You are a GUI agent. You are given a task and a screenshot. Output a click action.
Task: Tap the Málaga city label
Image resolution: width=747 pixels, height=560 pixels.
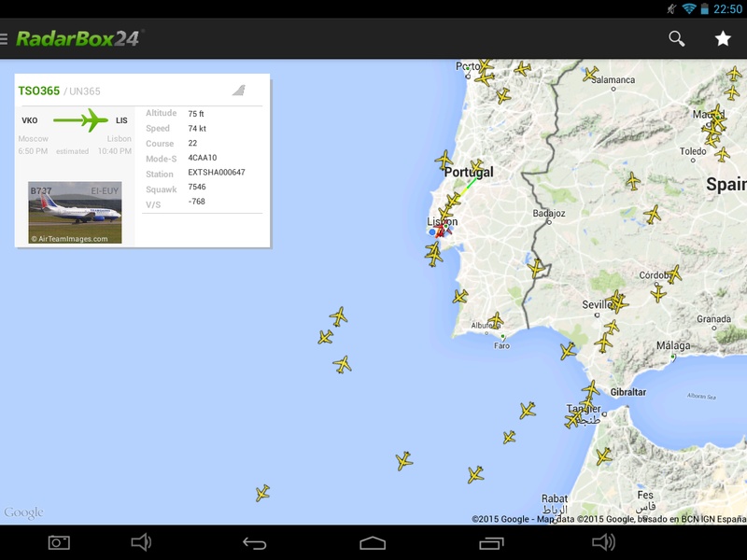673,345
